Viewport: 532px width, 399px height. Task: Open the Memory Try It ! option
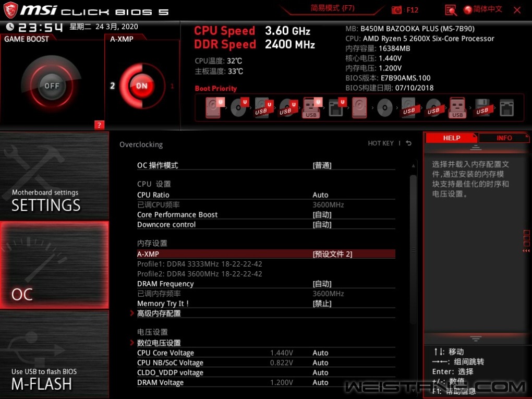[x=266, y=304]
